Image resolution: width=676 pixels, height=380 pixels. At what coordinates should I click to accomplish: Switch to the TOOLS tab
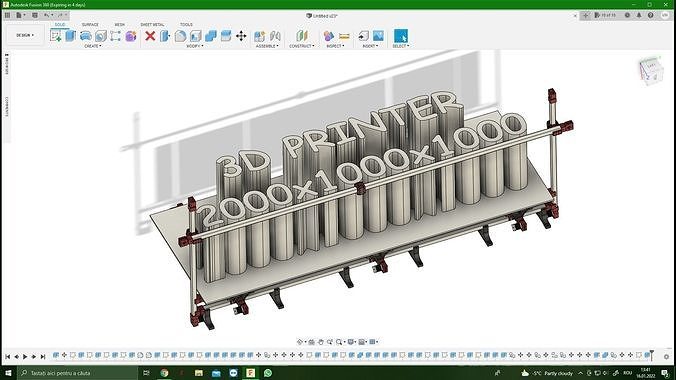click(x=186, y=25)
